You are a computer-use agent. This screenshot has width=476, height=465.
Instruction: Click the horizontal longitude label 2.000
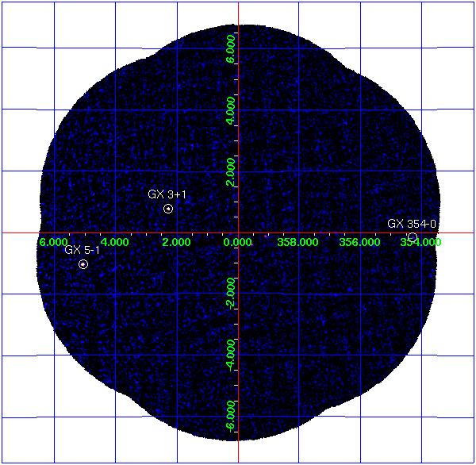point(176,242)
